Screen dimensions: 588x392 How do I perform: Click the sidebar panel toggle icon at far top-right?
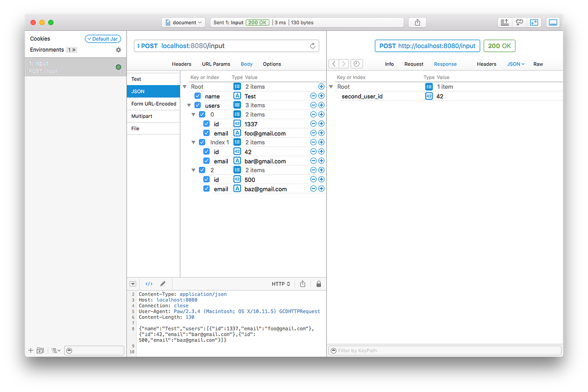tap(553, 23)
